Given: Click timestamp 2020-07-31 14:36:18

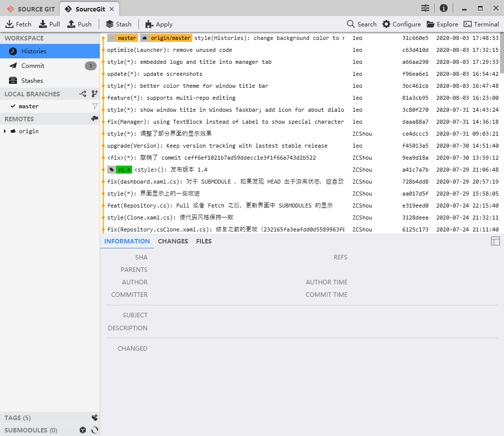Looking at the screenshot, I should [x=467, y=122].
